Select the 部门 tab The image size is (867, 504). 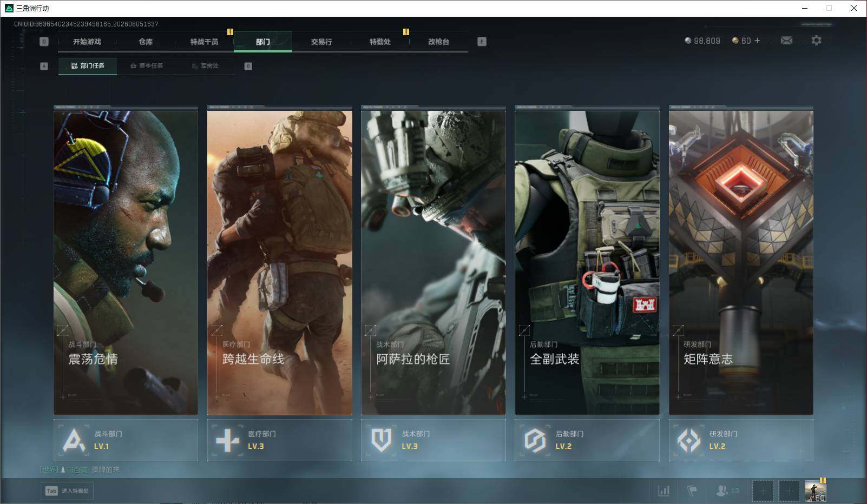click(x=263, y=42)
